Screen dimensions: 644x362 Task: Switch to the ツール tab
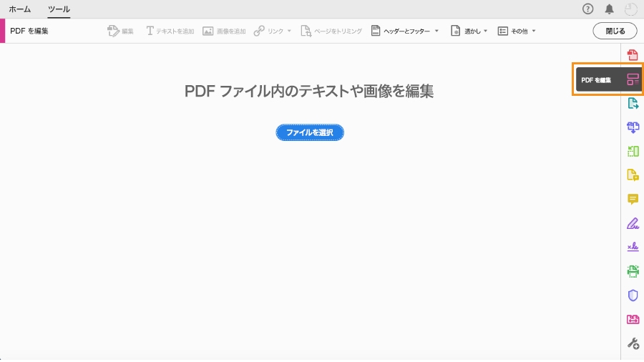[59, 9]
